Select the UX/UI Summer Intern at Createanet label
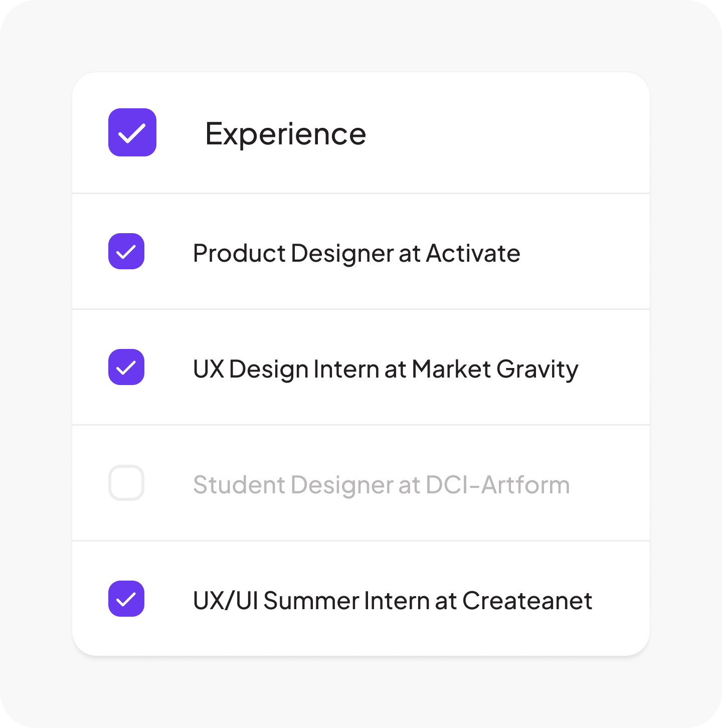 (392, 601)
